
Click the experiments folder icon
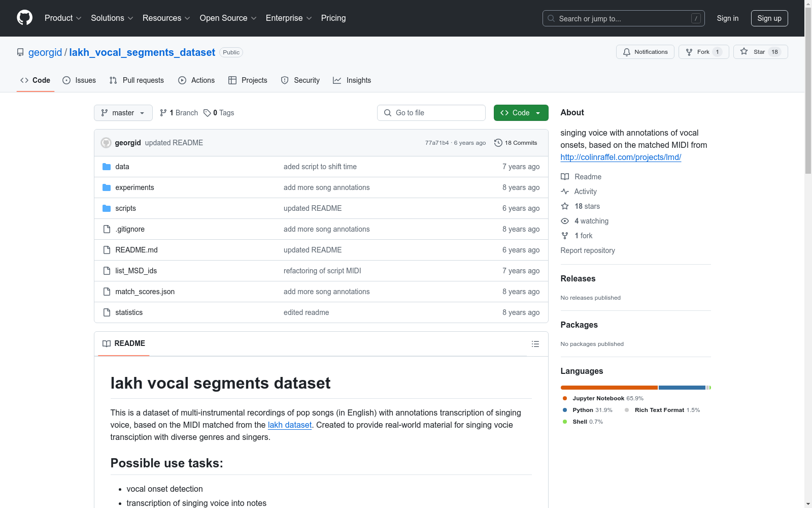coord(107,187)
